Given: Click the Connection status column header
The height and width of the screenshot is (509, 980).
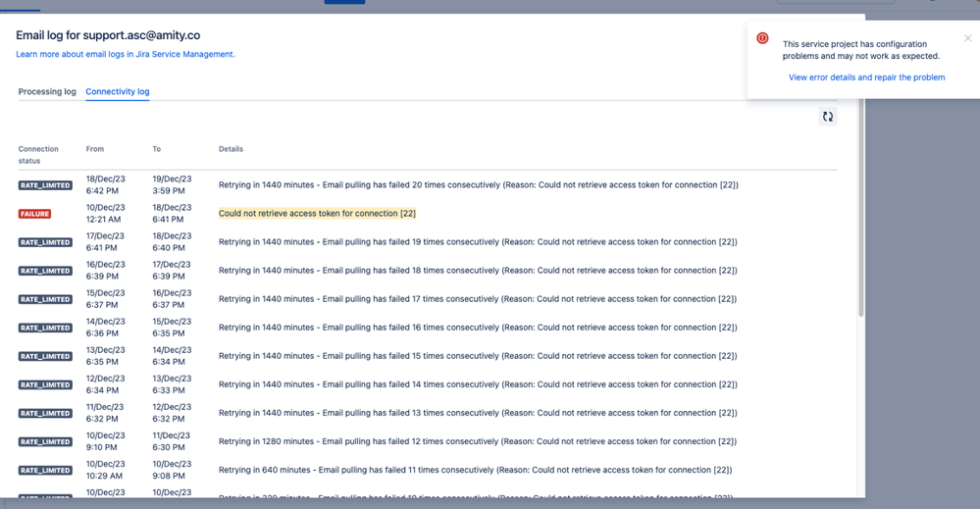Looking at the screenshot, I should 38,155.
